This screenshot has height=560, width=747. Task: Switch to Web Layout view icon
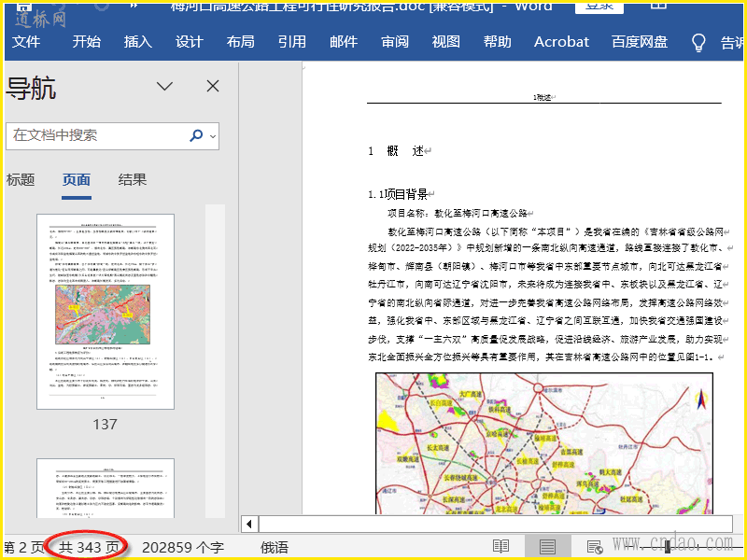pyautogui.click(x=594, y=547)
